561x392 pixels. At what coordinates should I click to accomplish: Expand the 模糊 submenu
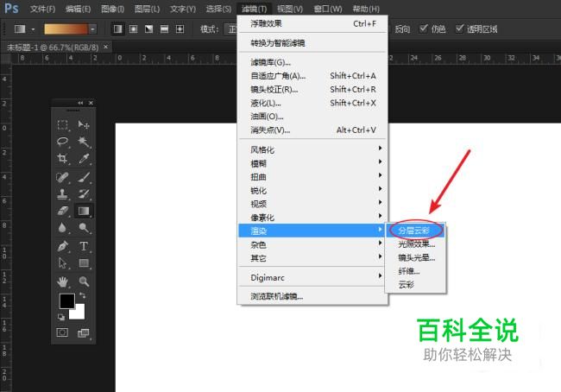pyautogui.click(x=312, y=163)
